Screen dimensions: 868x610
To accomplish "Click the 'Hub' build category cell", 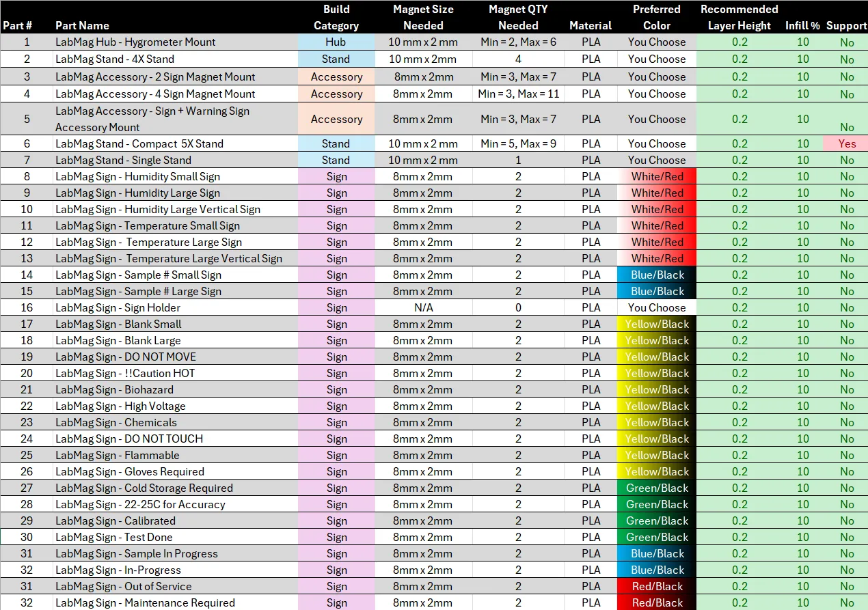I will tap(336, 42).
